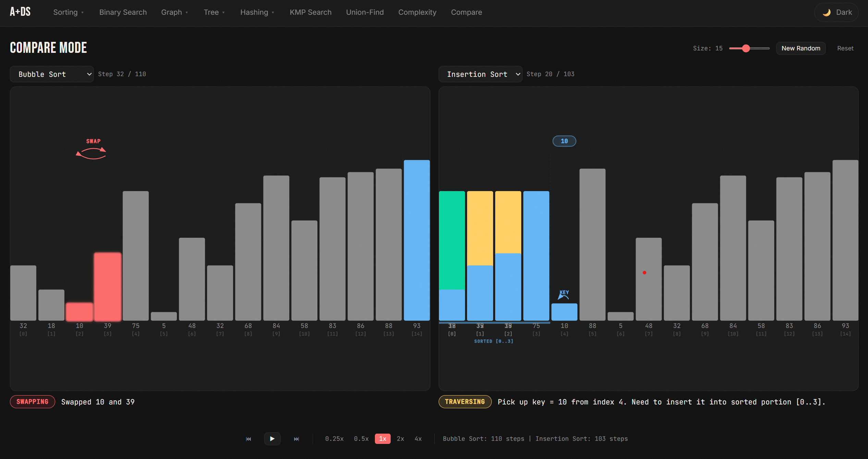Viewport: 868px width, 459px height.
Task: Switch playback speed back to 1x
Action: coord(382,439)
